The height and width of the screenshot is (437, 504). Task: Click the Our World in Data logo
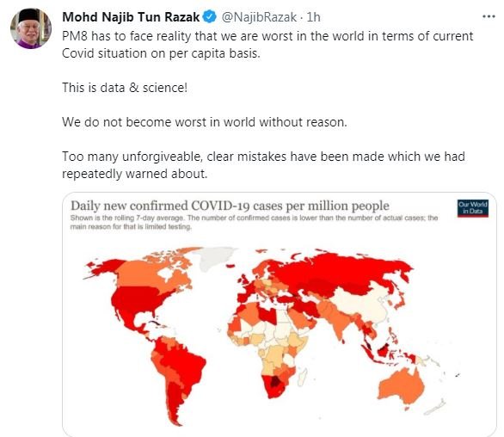click(x=473, y=208)
